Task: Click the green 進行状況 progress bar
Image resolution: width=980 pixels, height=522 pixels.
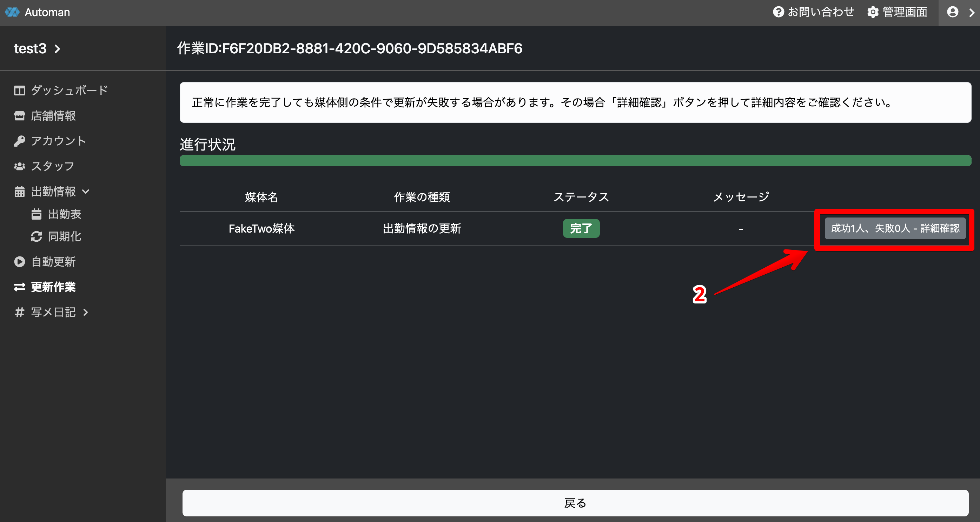Action: coord(575,160)
